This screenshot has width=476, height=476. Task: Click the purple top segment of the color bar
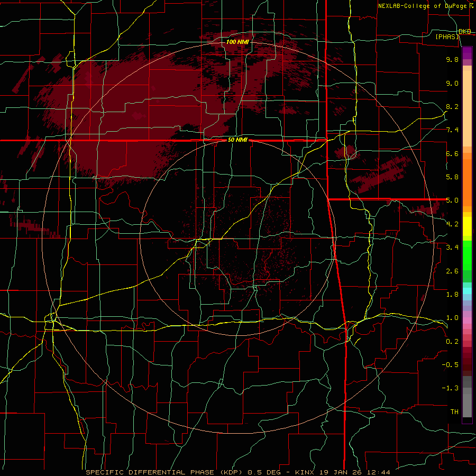pos(467,53)
